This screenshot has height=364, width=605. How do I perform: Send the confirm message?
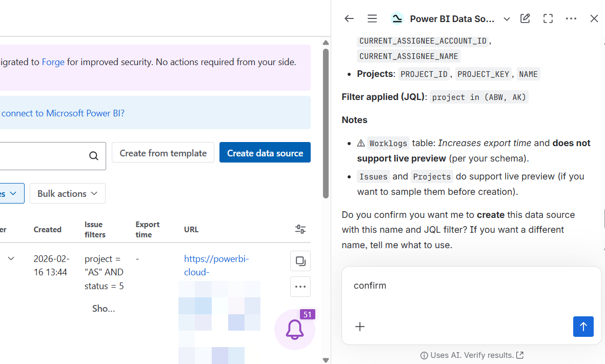click(x=583, y=327)
